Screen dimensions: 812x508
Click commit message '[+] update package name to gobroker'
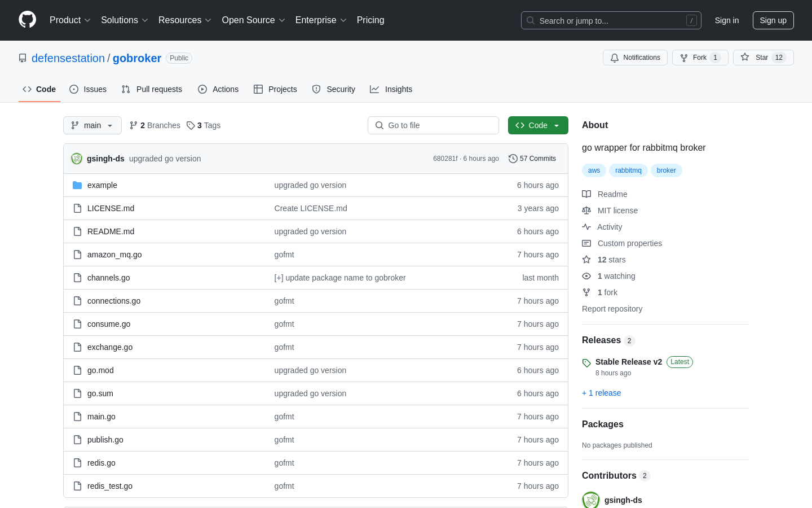point(340,278)
